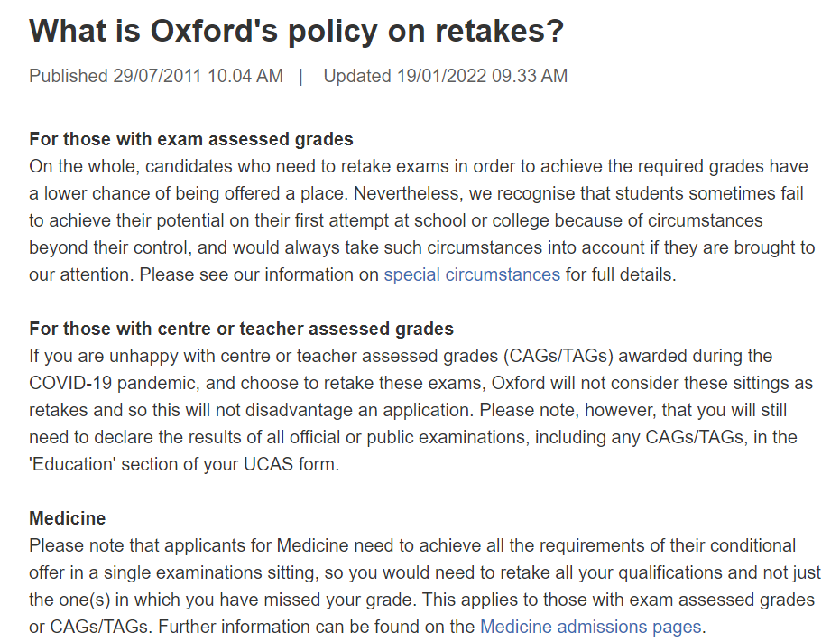
Task: Click the "For those with exam assessed grades" heading
Action: (x=191, y=139)
